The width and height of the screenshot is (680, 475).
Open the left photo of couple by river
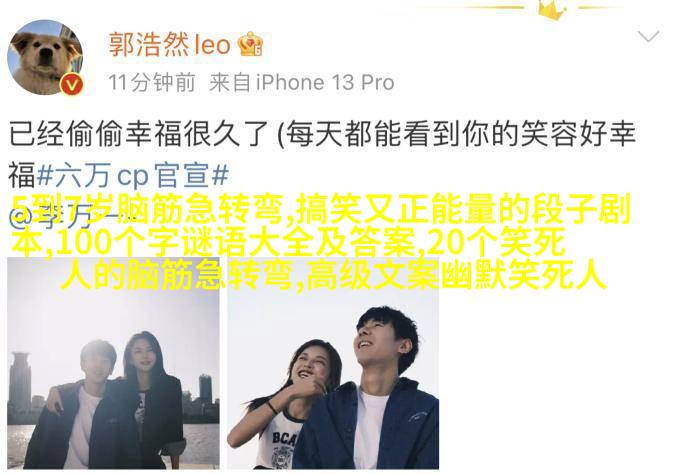pyautogui.click(x=114, y=363)
